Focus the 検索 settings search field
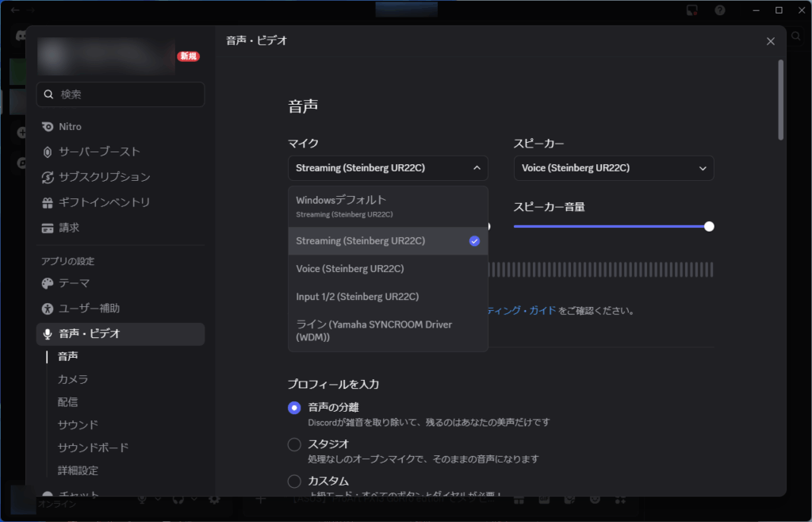812x522 pixels. (x=121, y=94)
